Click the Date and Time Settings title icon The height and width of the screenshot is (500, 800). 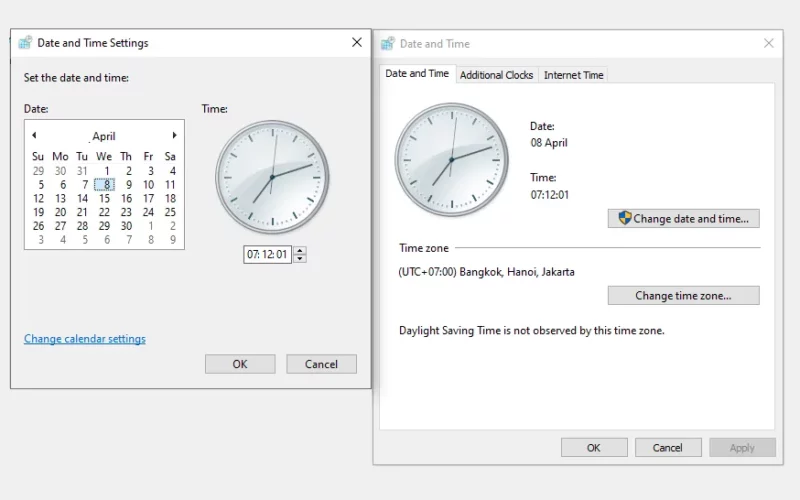[x=26, y=42]
